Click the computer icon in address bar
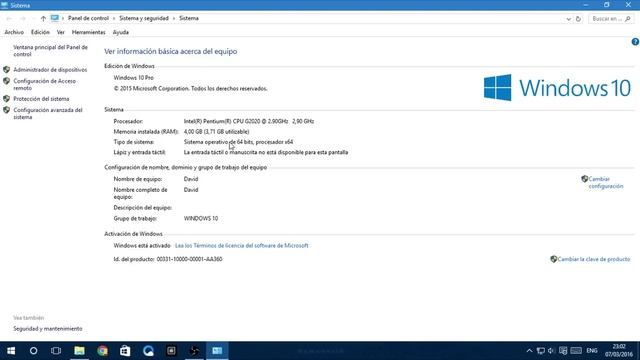Viewport: 640px width, 360px height. pyautogui.click(x=55, y=18)
